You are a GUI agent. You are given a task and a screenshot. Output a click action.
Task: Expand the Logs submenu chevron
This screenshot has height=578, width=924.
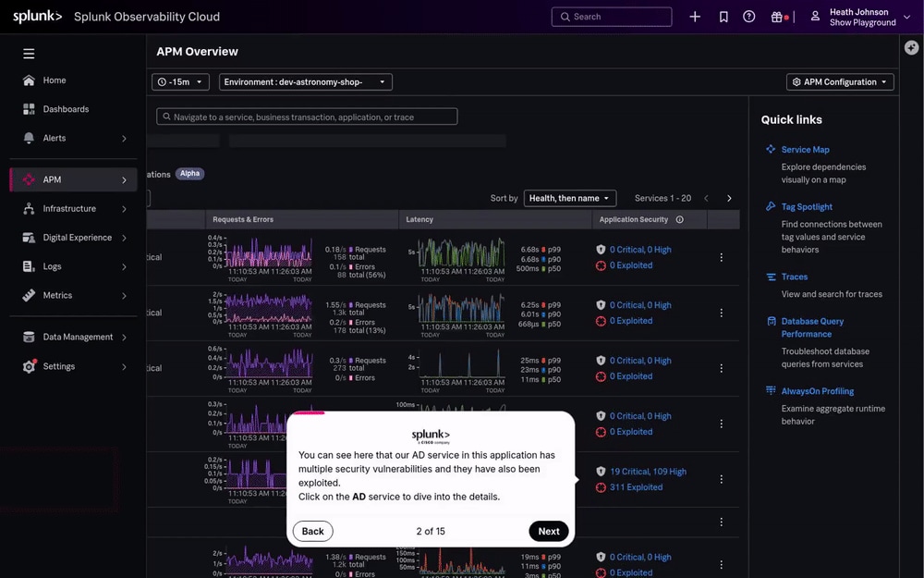124,267
